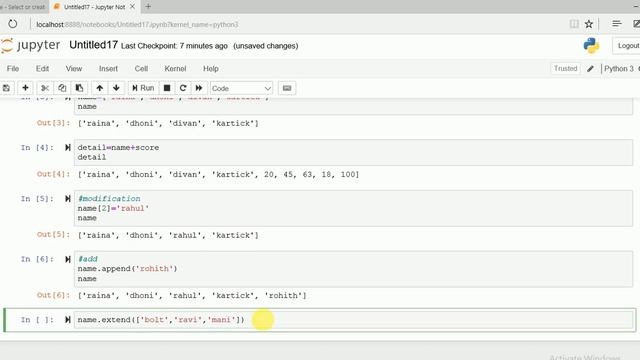640x360 pixels.
Task: Toggle reading view book icon
Action: click(x=574, y=24)
